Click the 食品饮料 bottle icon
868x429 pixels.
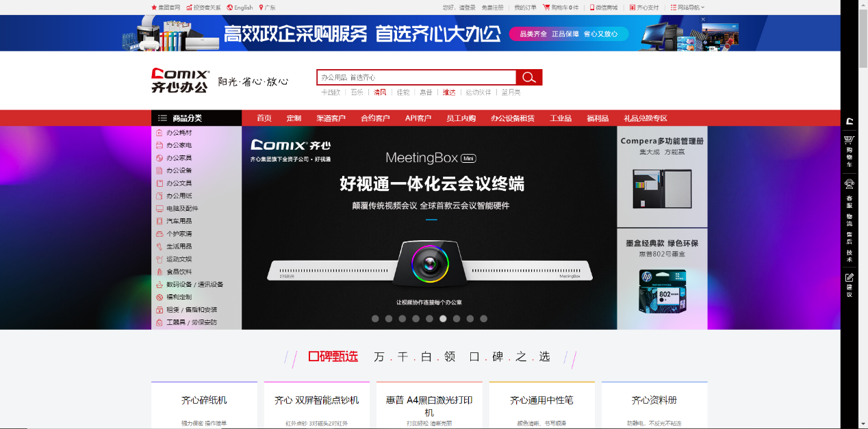(159, 272)
